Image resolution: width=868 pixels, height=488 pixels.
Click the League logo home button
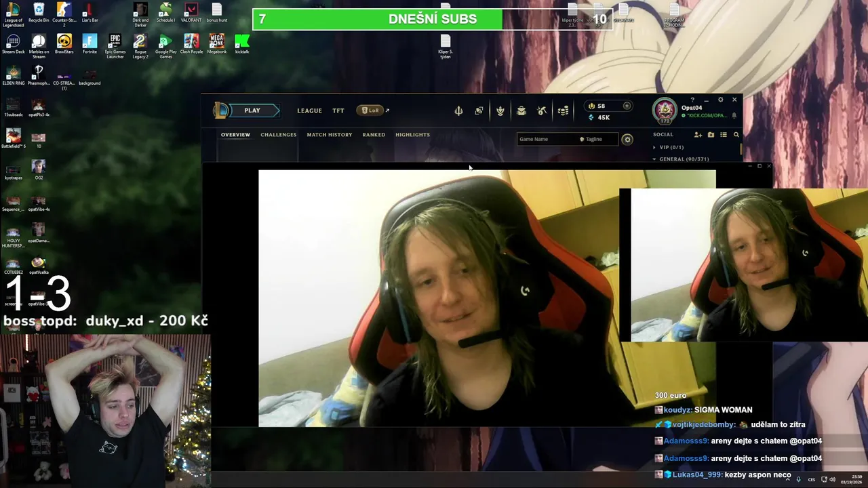click(221, 110)
